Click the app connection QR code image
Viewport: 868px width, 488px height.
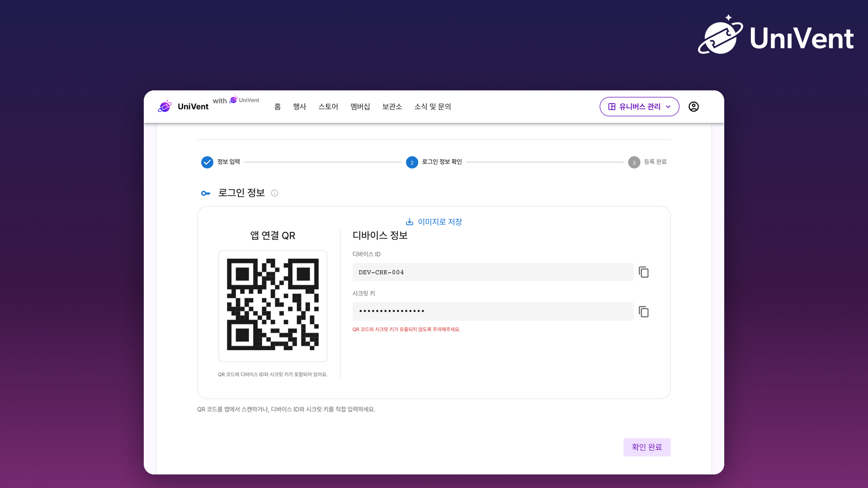(x=273, y=304)
